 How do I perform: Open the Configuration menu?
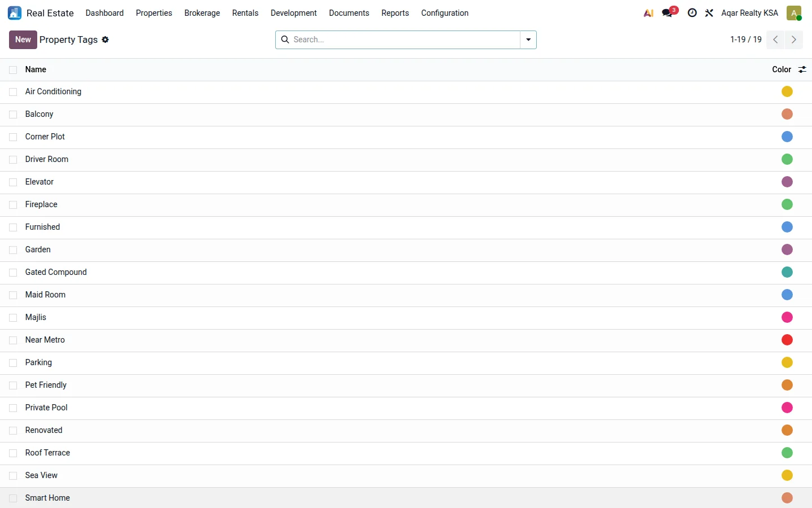(445, 13)
